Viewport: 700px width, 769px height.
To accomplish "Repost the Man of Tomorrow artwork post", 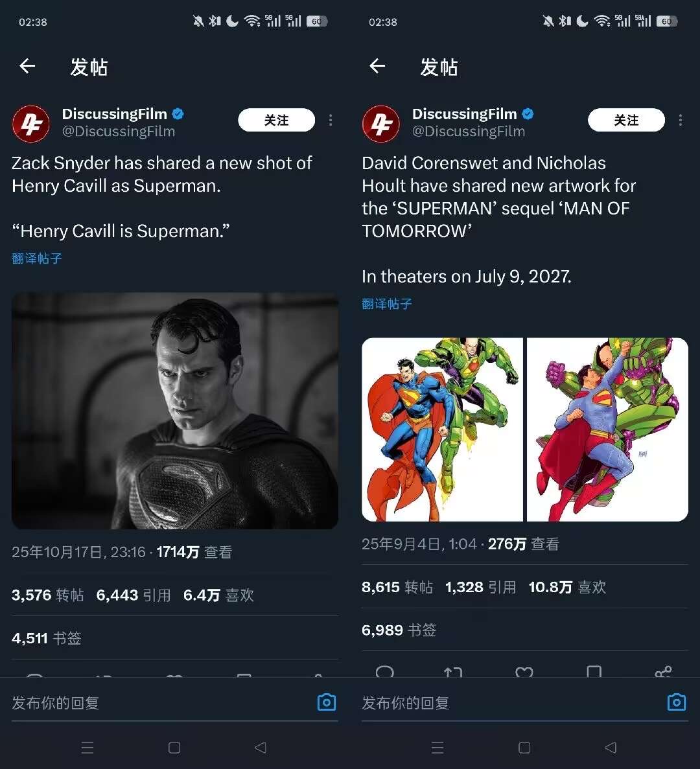I will [453, 672].
